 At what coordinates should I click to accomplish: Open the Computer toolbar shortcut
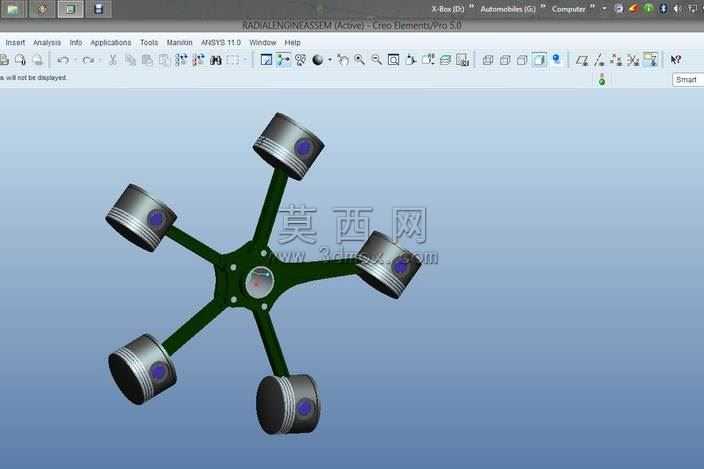[568, 9]
